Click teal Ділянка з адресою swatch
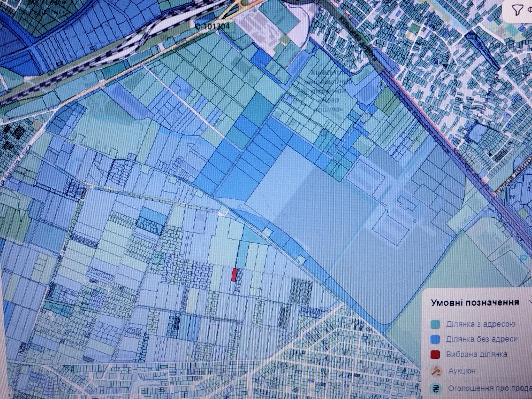 (435, 324)
